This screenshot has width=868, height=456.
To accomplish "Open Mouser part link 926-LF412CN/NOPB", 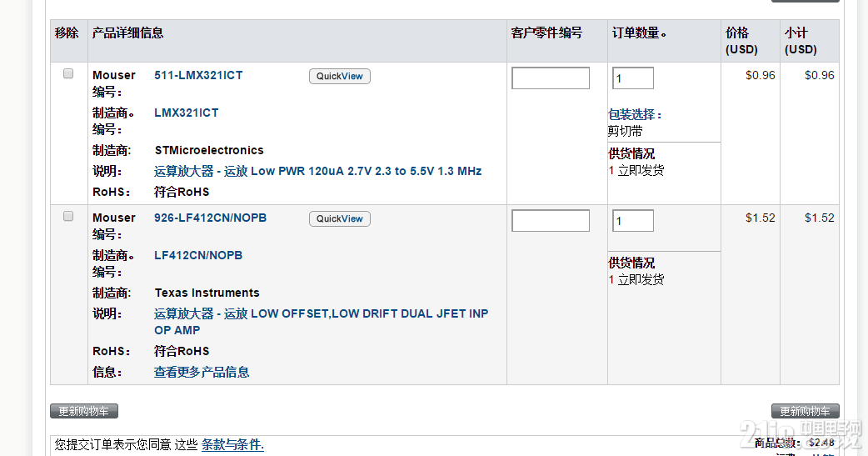I will click(211, 218).
